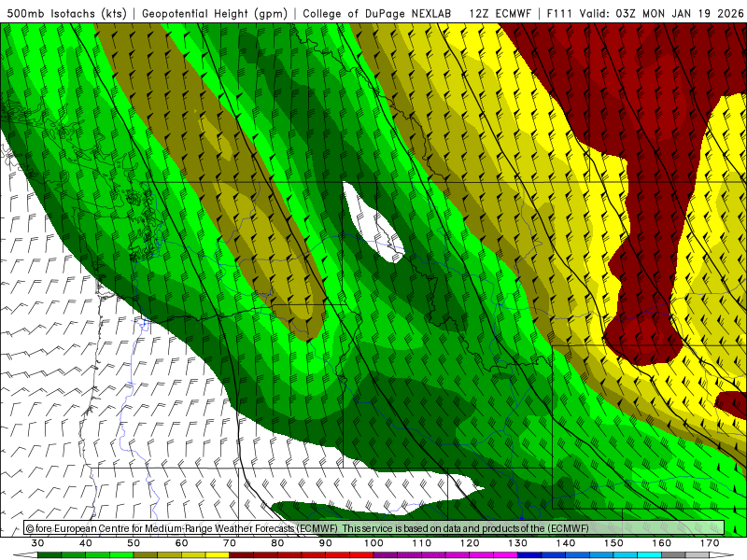
Task: Select the magenta 125-130 kt legend swatch
Action: coord(505,555)
